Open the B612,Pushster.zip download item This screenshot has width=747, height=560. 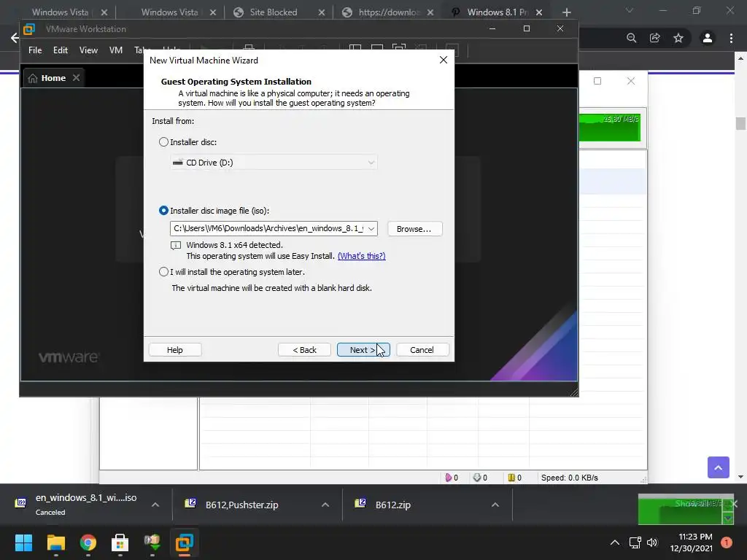click(242, 505)
